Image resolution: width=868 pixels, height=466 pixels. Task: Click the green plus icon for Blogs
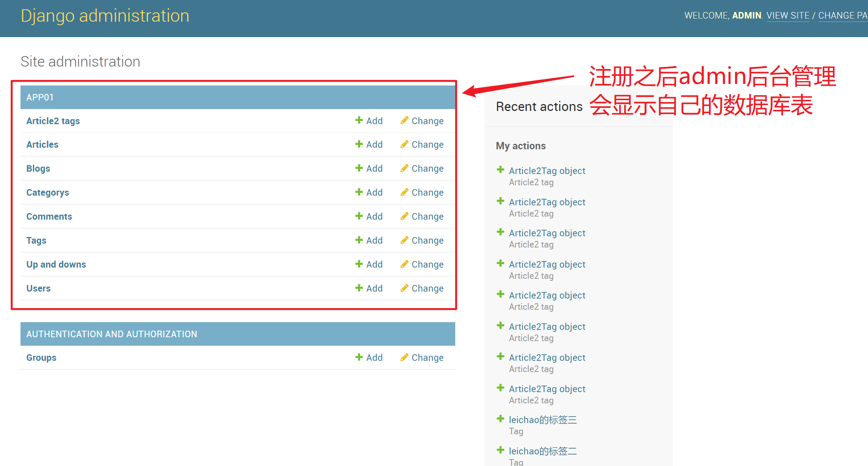click(x=359, y=169)
